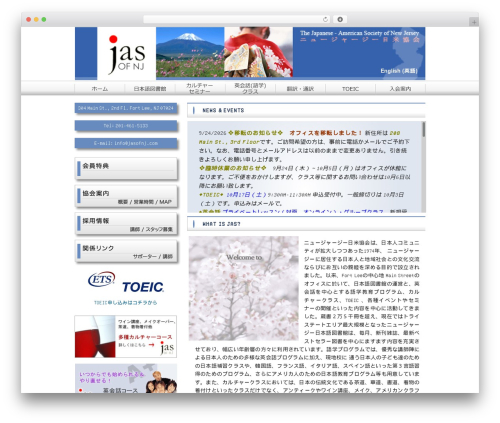Screen dimensions: 500x423
Task: Open a new tab with the plus button
Action: (474, 22)
